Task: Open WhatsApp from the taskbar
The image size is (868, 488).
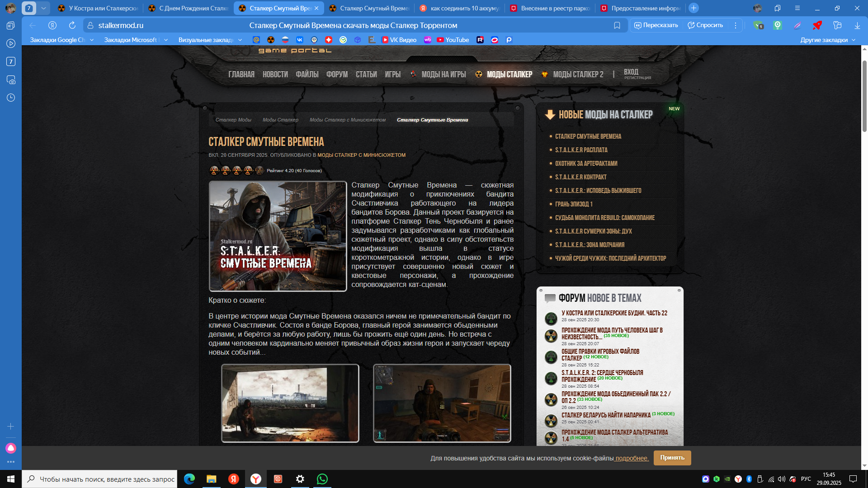Action: click(322, 479)
